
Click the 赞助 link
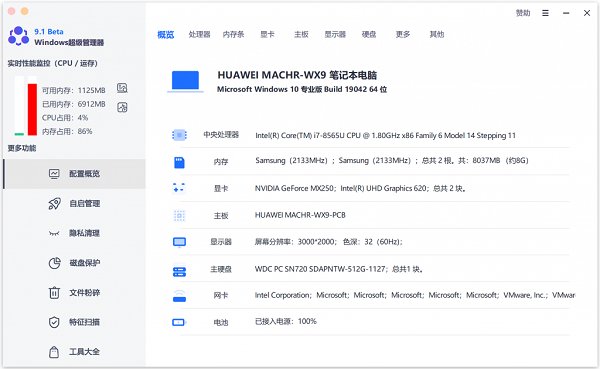[x=523, y=13]
